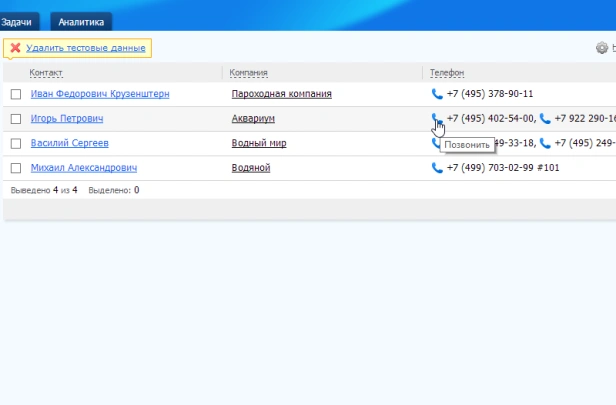Viewport: 616px width, 405px height.
Task: Tick checkbox next to Игорь Петрович
Action: (16, 119)
